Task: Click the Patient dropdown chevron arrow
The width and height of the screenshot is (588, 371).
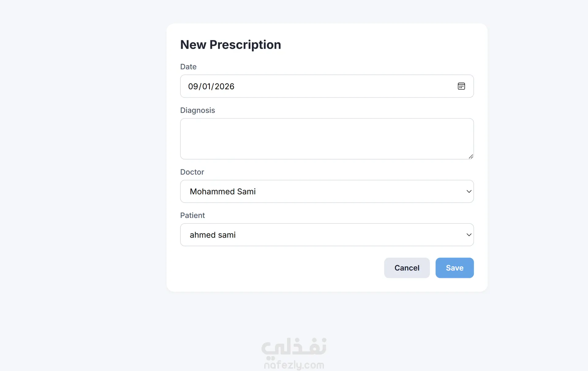Action: (x=469, y=235)
